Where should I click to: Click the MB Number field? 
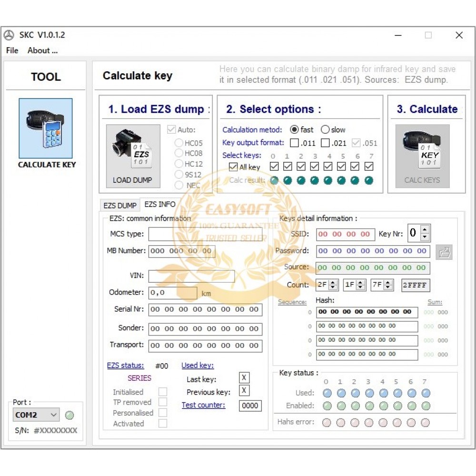pos(182,251)
